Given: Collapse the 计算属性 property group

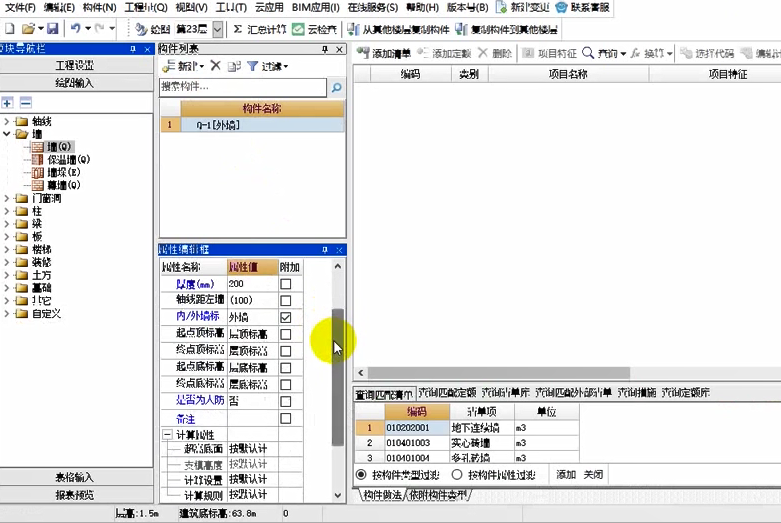Looking at the screenshot, I should pyautogui.click(x=166, y=435).
